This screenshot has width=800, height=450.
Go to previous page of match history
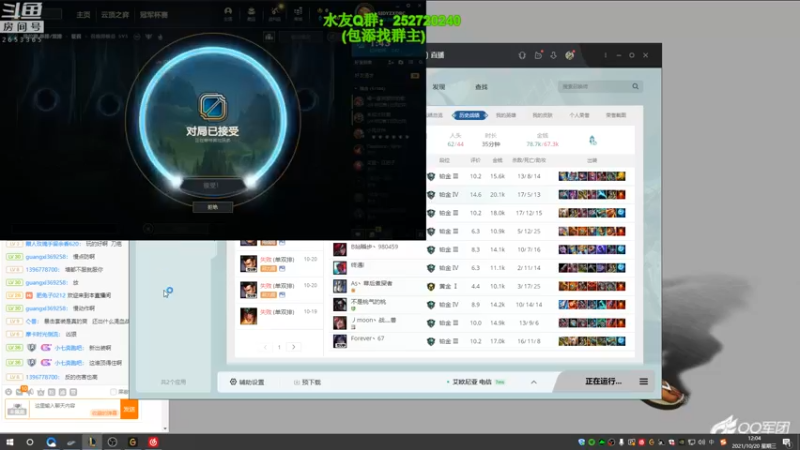(x=265, y=347)
